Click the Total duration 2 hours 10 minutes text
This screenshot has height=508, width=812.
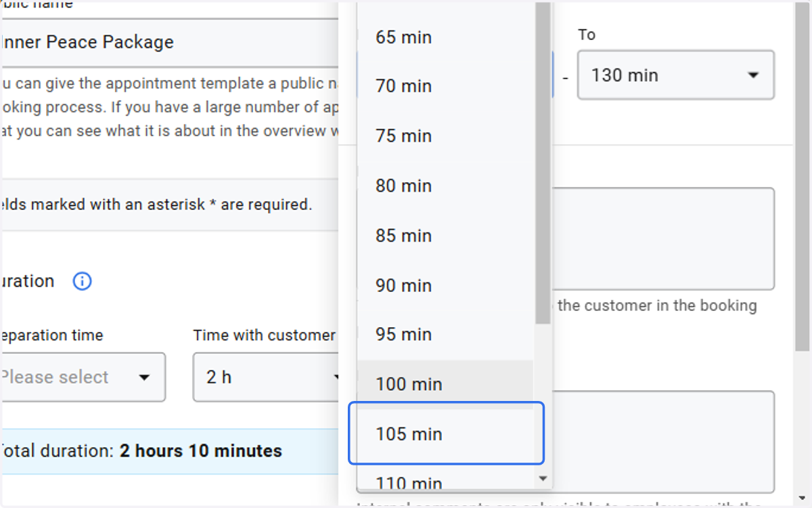point(141,450)
